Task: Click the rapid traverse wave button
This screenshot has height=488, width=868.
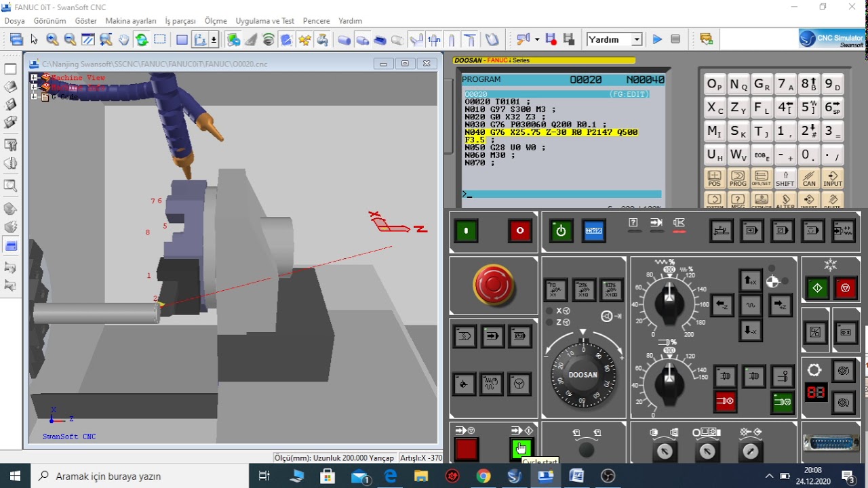Action: pyautogui.click(x=750, y=305)
